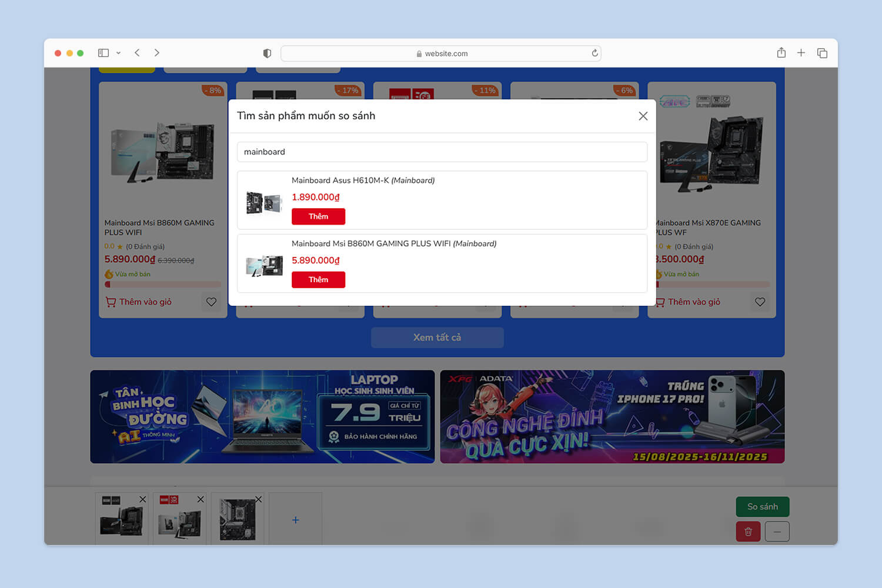
Task: Open Msi B860M result thumbnail in dialog
Action: [x=264, y=266]
